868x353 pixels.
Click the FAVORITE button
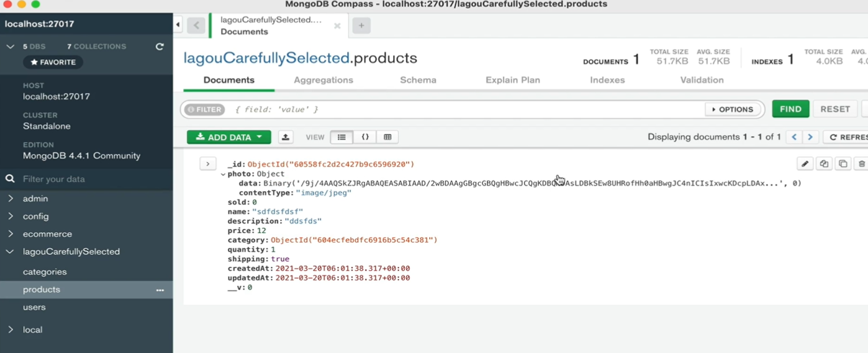point(53,62)
